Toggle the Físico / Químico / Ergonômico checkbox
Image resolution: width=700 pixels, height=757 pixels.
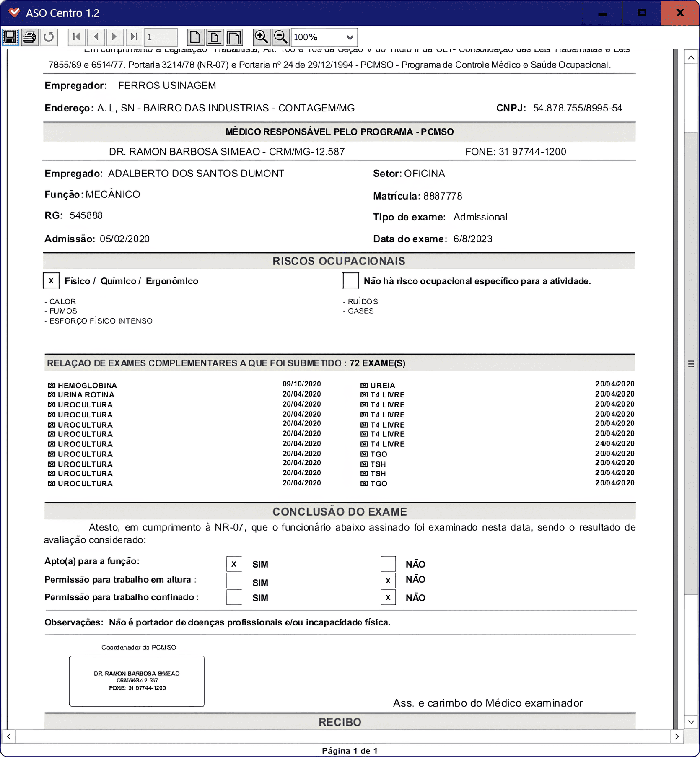coord(51,281)
